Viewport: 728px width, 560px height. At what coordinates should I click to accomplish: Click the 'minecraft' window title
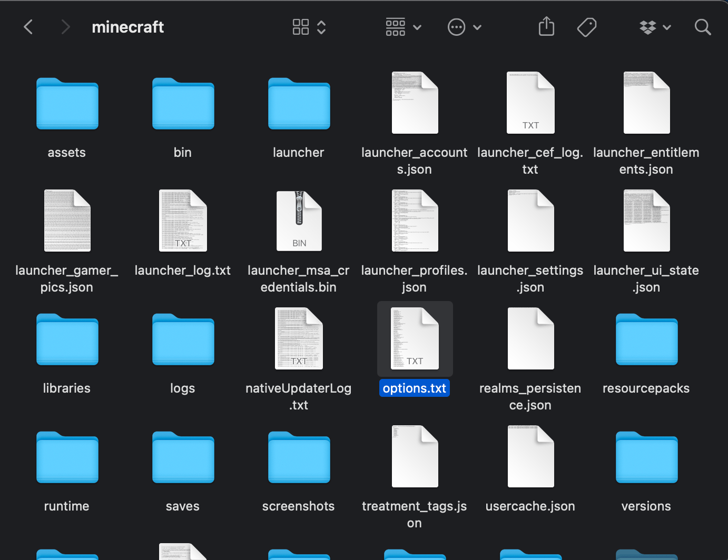128,27
